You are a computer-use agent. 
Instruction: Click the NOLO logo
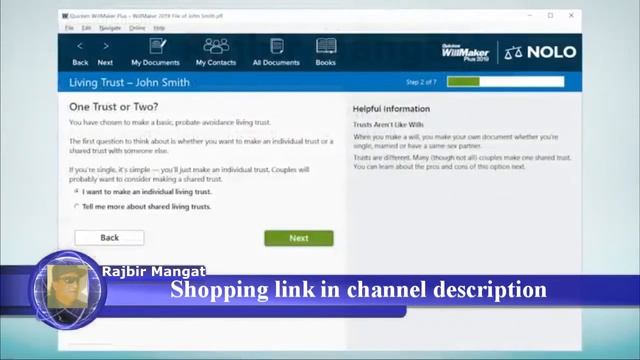pyautogui.click(x=540, y=52)
